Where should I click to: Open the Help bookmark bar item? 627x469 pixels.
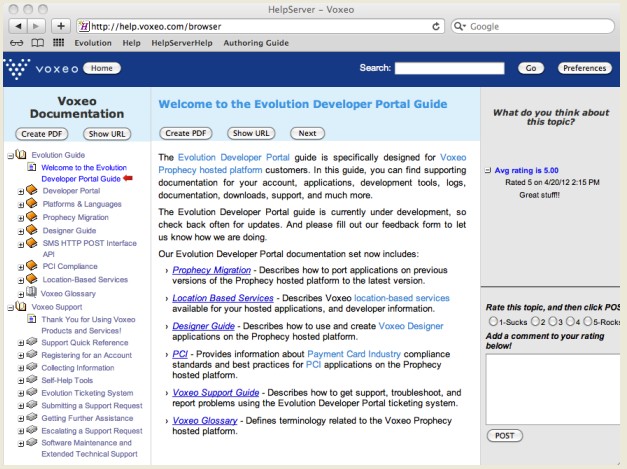(131, 43)
